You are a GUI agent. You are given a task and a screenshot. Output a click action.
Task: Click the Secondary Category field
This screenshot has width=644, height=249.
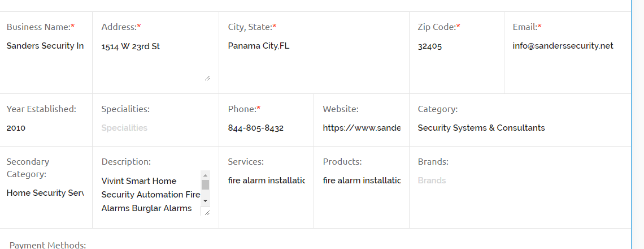[45, 193]
